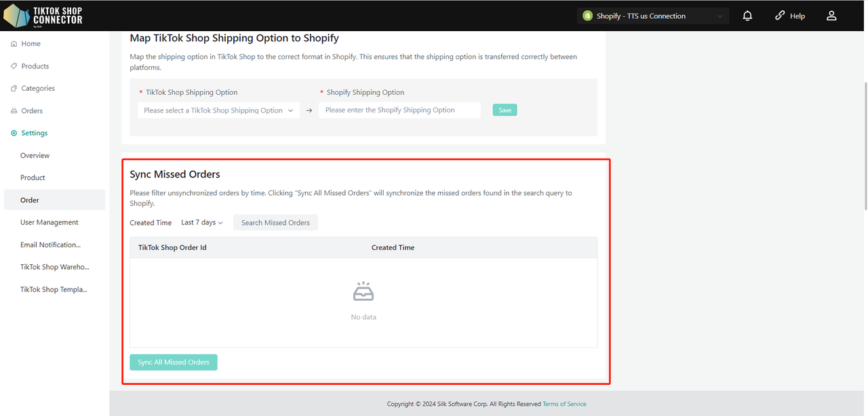The height and width of the screenshot is (416, 868).
Task: Open the User Management settings item
Action: 49,222
